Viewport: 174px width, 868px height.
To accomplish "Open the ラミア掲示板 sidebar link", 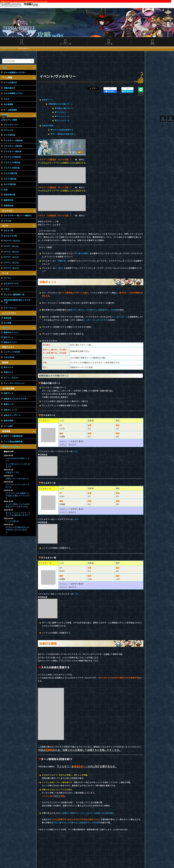I will tap(9, 135).
